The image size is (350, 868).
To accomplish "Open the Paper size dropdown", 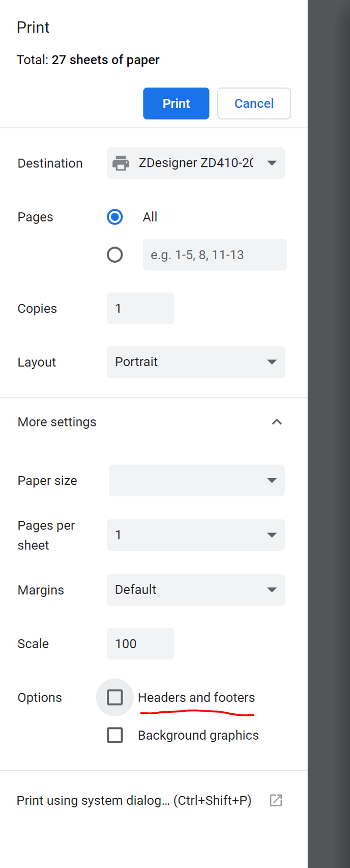I will 197,481.
